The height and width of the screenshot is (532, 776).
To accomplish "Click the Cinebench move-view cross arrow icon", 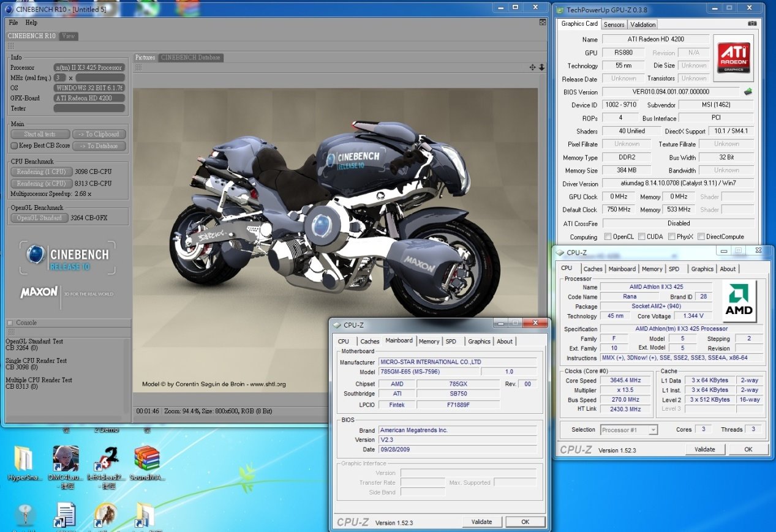I will click(x=533, y=67).
